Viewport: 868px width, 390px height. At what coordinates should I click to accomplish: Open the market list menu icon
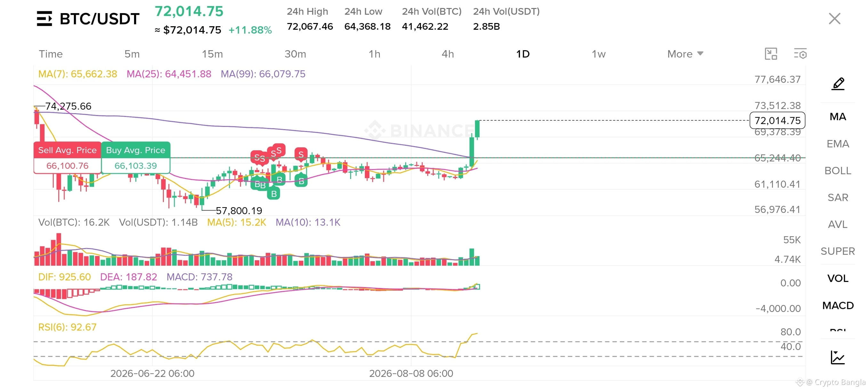(44, 19)
